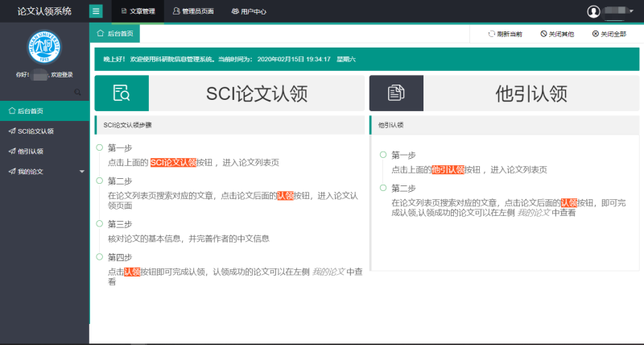
Task: Click the large 他引认领 title button
Action: pyautogui.click(x=531, y=94)
